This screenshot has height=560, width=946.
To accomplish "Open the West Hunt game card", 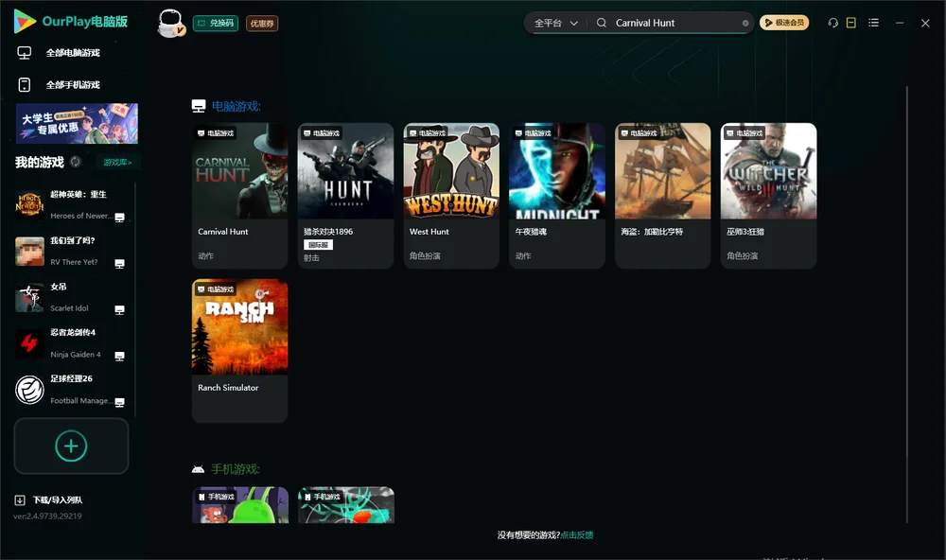I will [451, 196].
